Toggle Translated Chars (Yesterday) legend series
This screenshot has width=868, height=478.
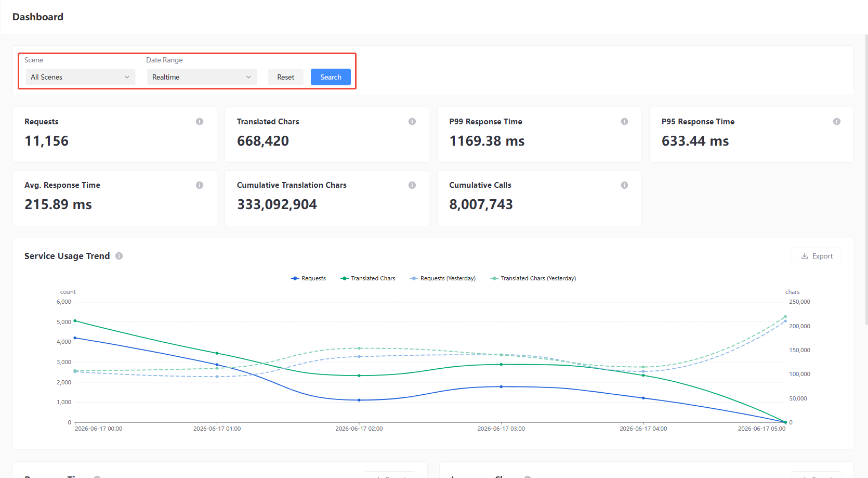(533, 278)
